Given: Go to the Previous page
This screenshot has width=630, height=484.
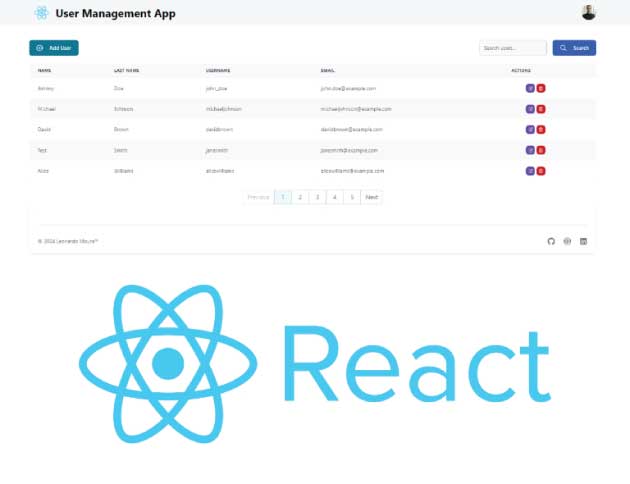Looking at the screenshot, I should [258, 197].
